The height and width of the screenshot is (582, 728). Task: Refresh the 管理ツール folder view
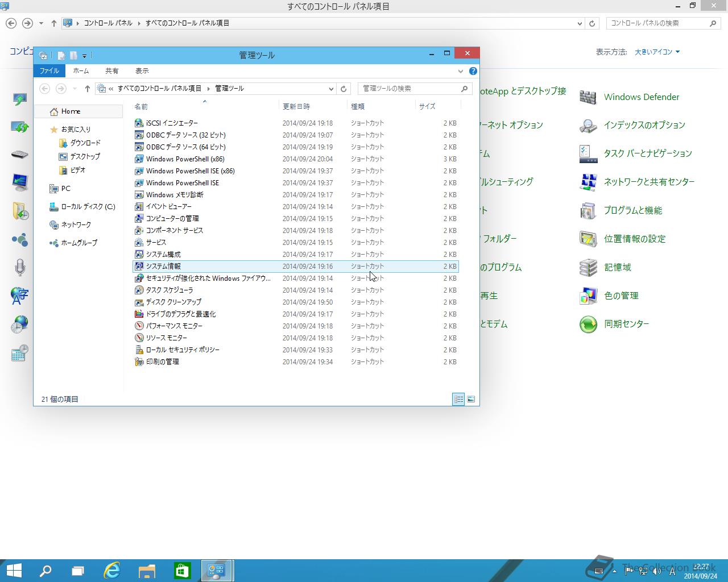point(344,89)
